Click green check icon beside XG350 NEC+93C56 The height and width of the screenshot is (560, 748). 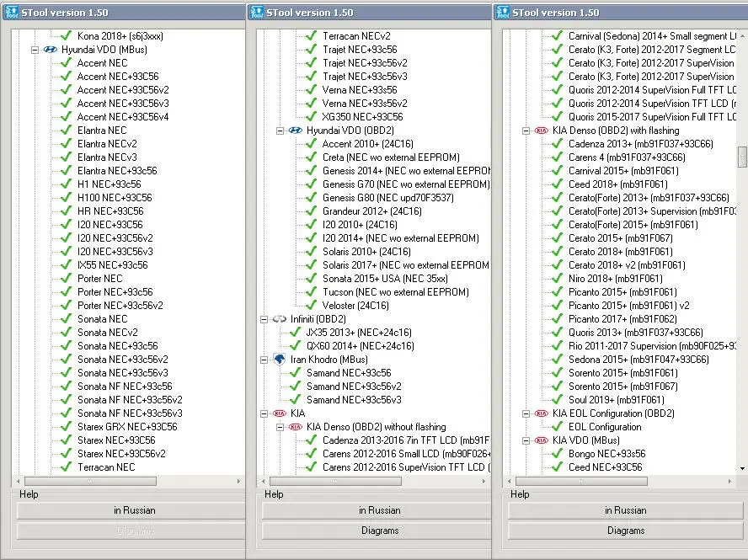(312, 117)
